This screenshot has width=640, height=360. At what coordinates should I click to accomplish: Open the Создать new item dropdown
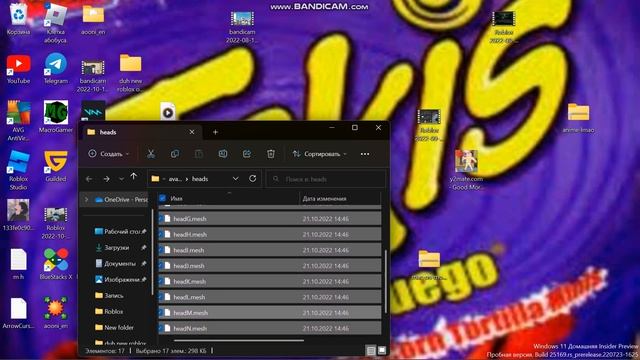(x=109, y=154)
